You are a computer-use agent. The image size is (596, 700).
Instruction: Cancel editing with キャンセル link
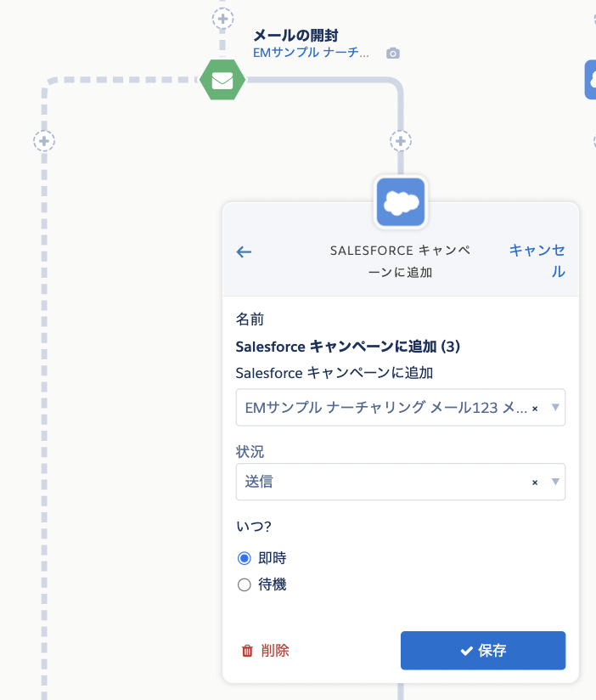click(537, 261)
